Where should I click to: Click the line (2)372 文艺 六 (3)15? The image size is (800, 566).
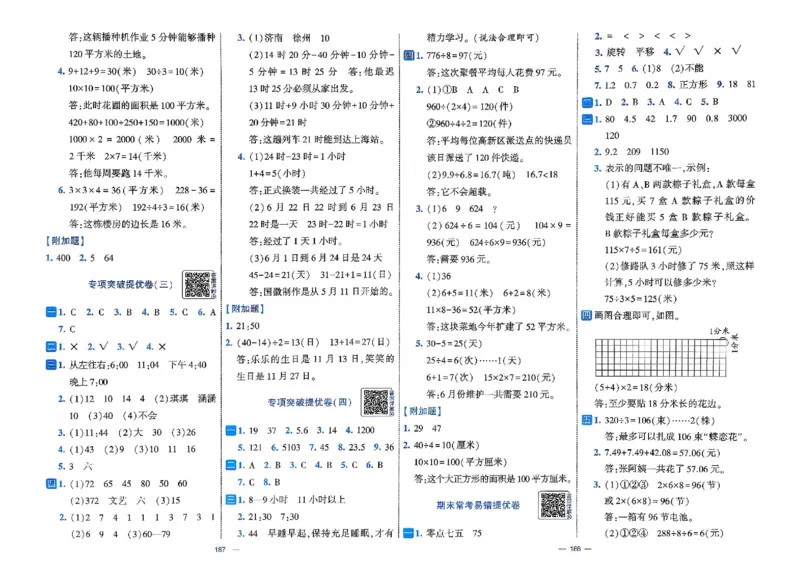coord(125,500)
